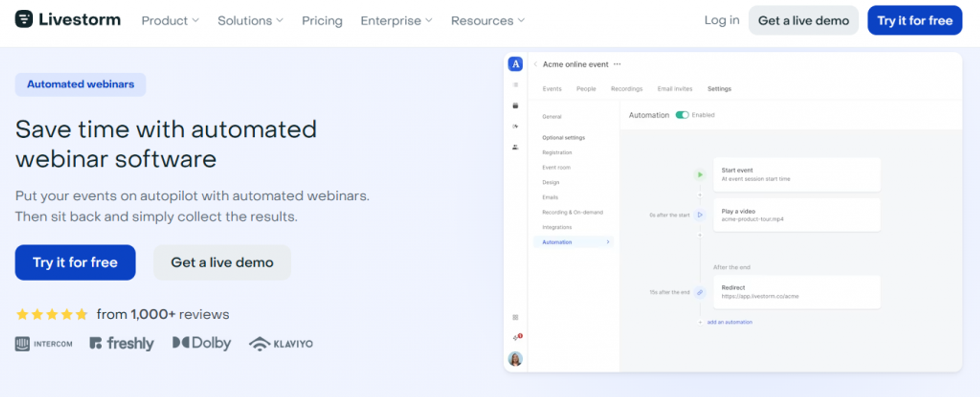Click the Intercom logo
This screenshot has width=980, height=397.
44,344
